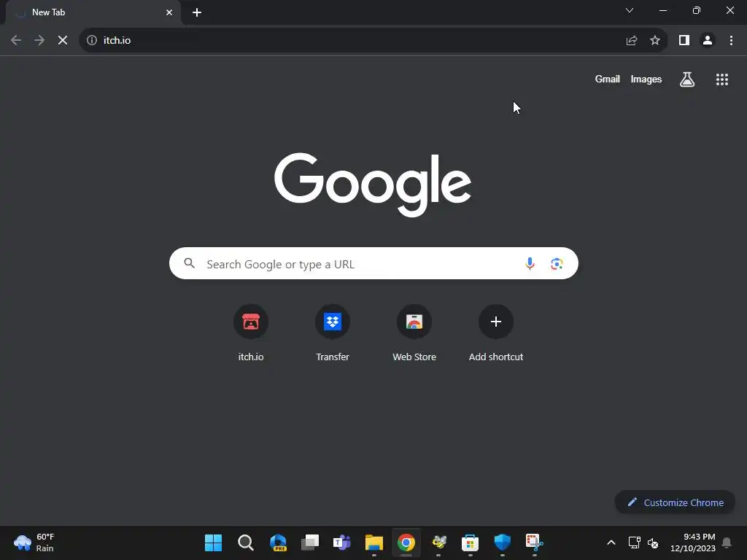The image size is (747, 560).
Task: Close the New Tab tab
Action: tap(169, 12)
